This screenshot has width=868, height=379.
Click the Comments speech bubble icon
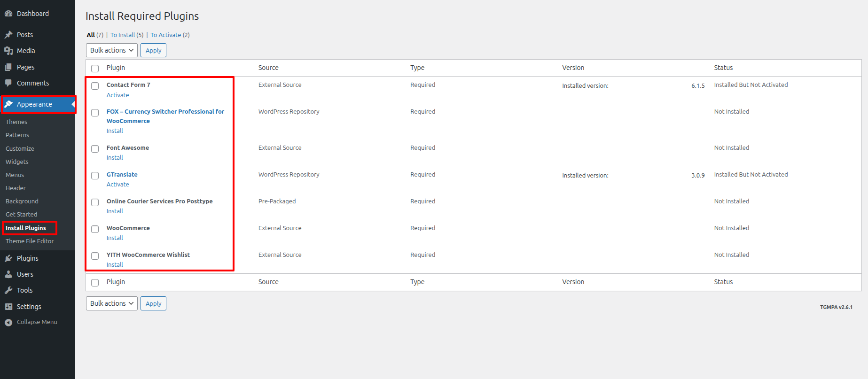coord(8,83)
